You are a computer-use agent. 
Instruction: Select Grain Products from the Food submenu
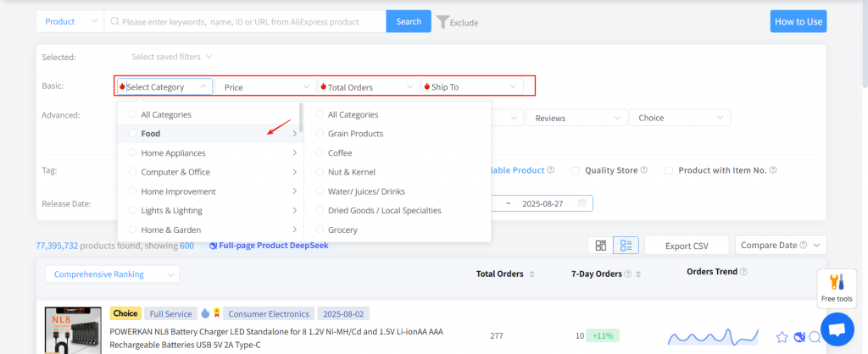[x=355, y=134]
